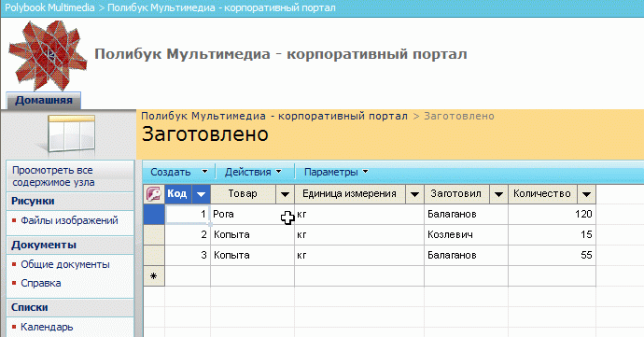Image resolution: width=644 pixels, height=337 pixels.
Task: Click the quantity cell 120
Action: 552,214
